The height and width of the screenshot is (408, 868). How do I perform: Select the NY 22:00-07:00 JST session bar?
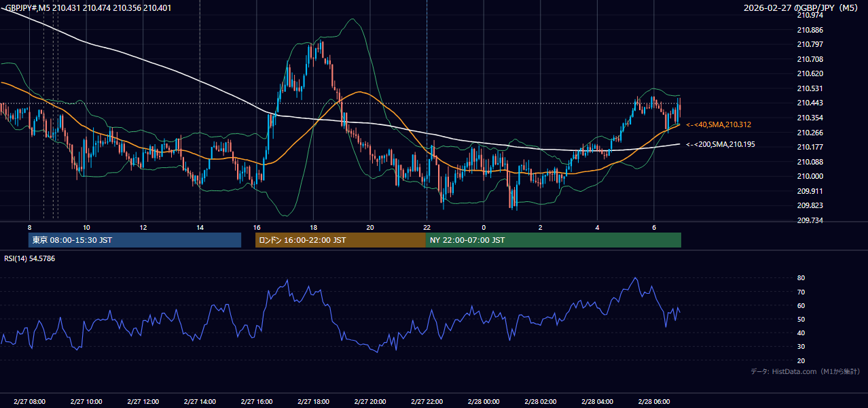pos(554,240)
